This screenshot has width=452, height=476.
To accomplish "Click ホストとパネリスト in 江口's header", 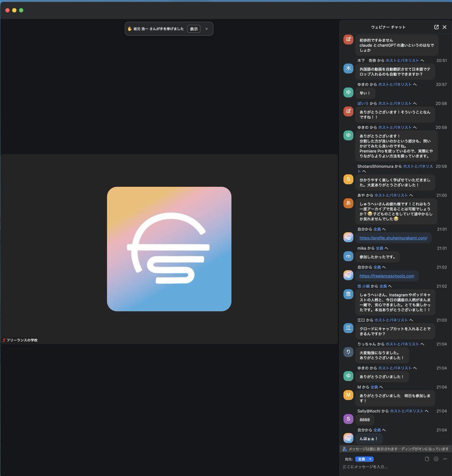I will pyautogui.click(x=391, y=320).
